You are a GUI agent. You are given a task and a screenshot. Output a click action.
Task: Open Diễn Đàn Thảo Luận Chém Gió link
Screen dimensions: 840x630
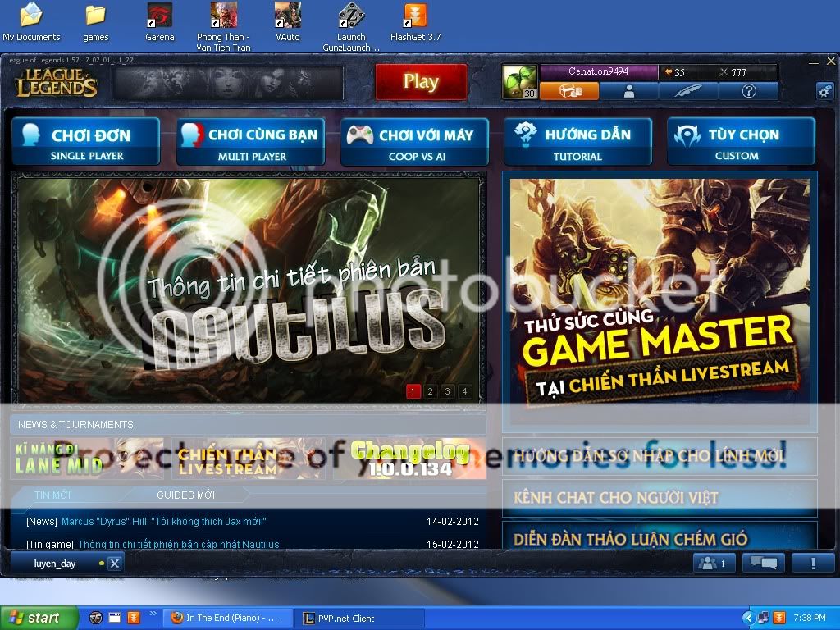click(x=660, y=536)
